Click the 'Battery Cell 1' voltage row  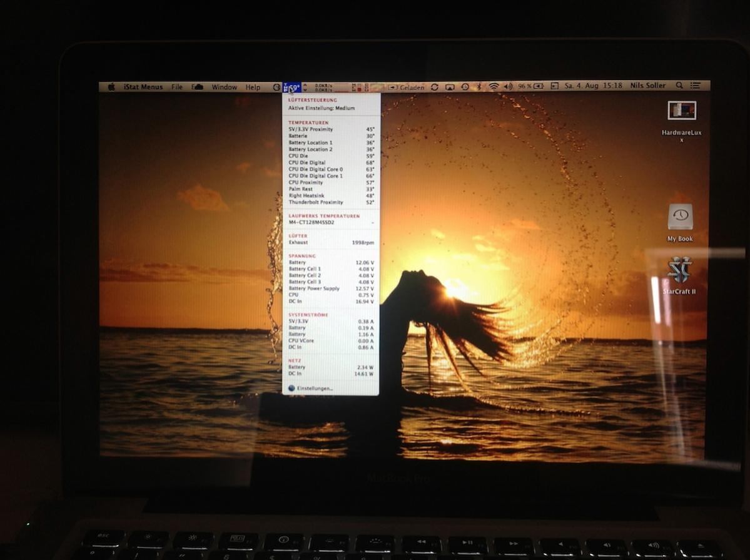click(x=330, y=269)
